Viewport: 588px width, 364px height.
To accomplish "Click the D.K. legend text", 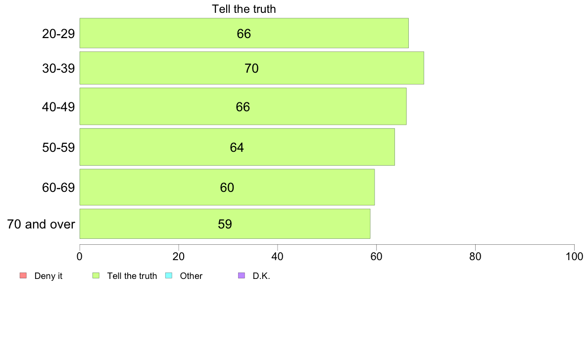I will coord(261,276).
